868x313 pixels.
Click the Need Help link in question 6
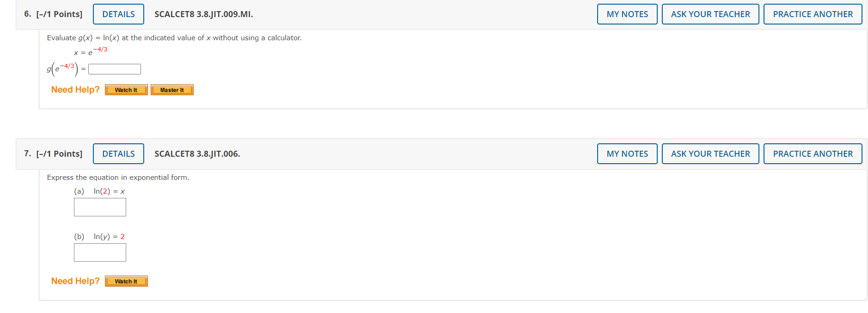coord(75,89)
